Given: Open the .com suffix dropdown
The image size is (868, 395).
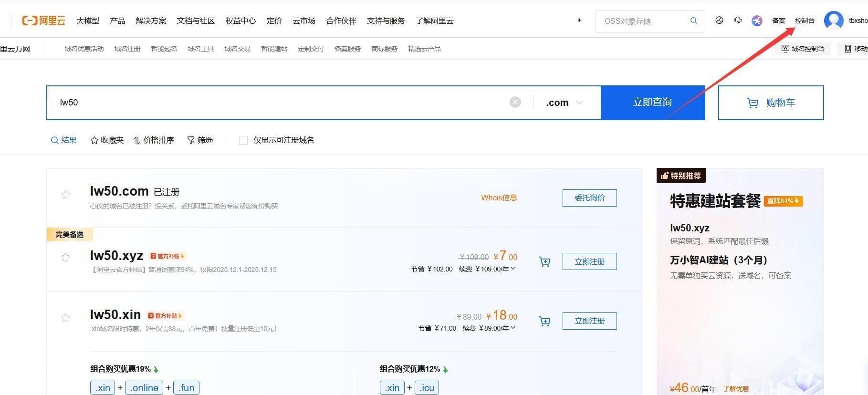Looking at the screenshot, I should [565, 103].
